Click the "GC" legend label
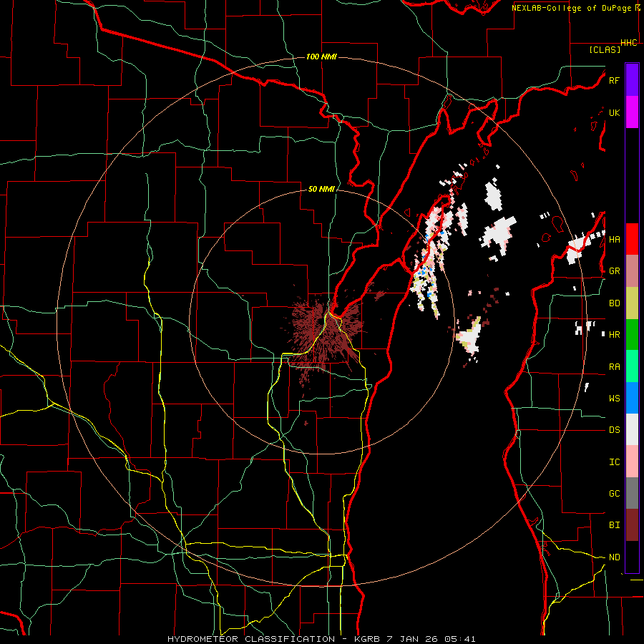Image resolution: width=644 pixels, height=644 pixels. 614,494
